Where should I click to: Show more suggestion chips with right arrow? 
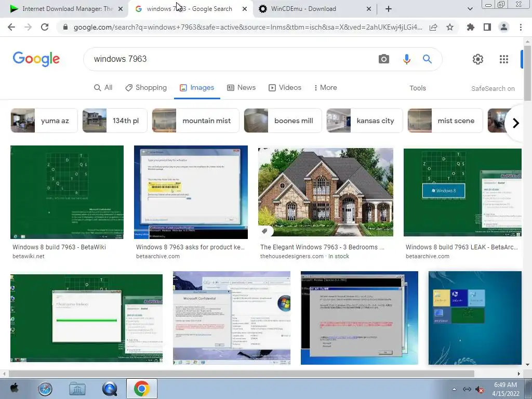pyautogui.click(x=516, y=123)
